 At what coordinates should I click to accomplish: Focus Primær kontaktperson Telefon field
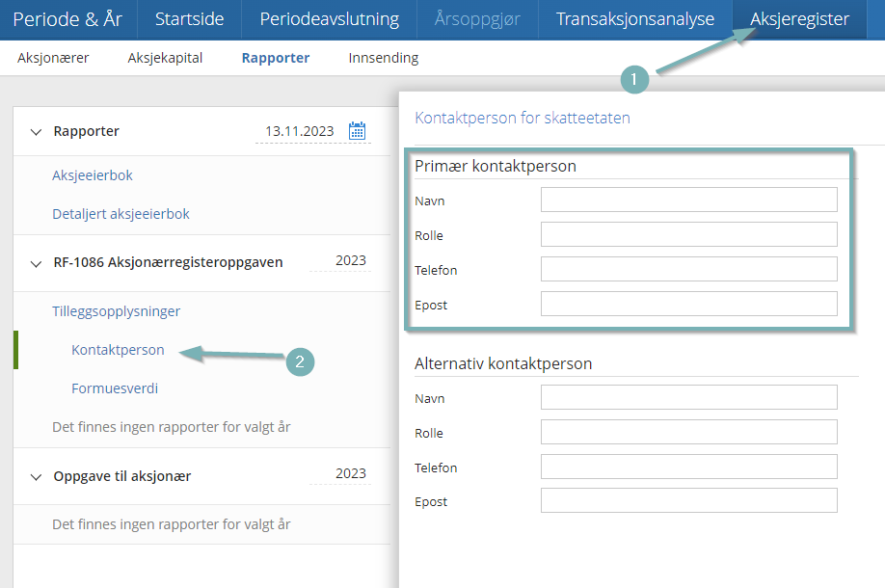pyautogui.click(x=688, y=269)
